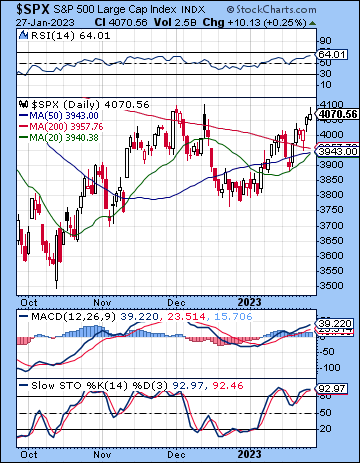The image size is (360, 463).
Task: Click the 3800 price axis label
Action: coord(331,194)
